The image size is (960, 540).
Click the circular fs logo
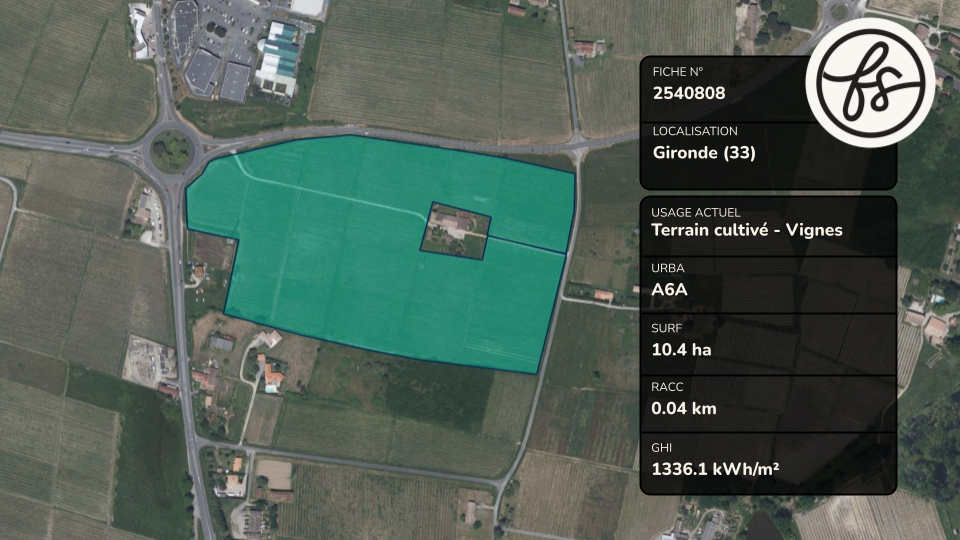[870, 83]
